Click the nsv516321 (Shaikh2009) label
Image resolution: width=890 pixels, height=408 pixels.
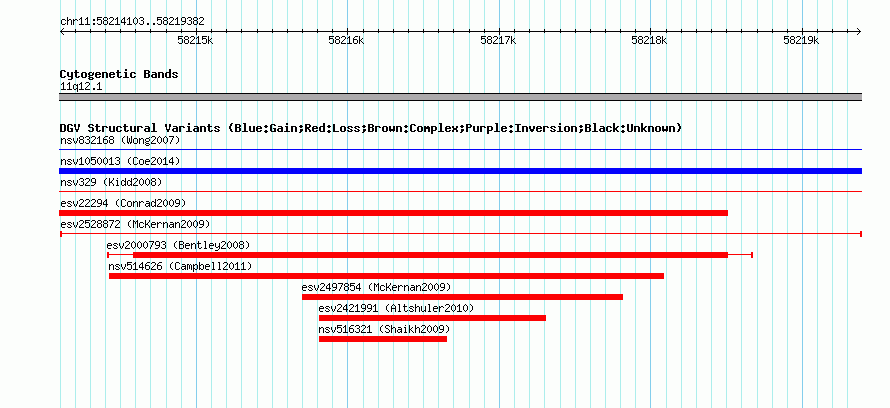pos(384,329)
